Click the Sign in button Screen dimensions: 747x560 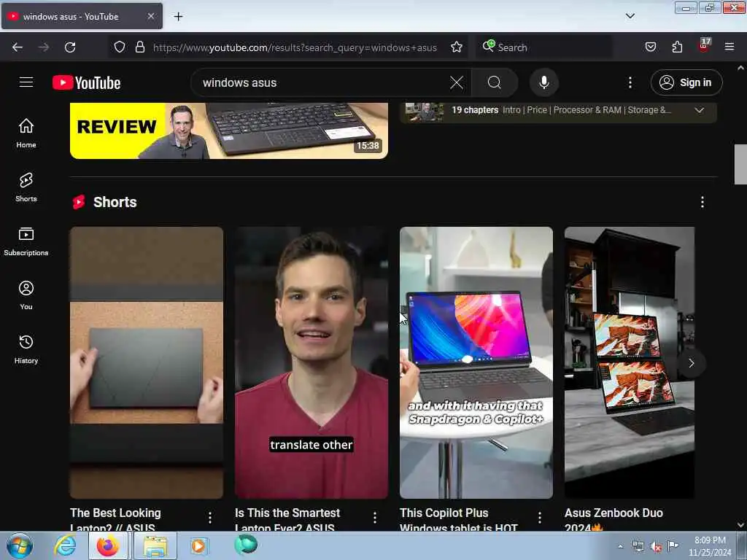[x=686, y=83]
